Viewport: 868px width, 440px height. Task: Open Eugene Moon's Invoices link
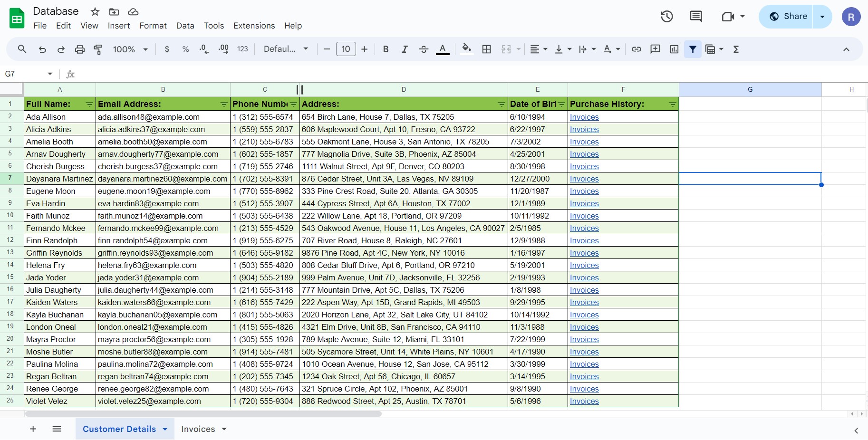pyautogui.click(x=584, y=191)
